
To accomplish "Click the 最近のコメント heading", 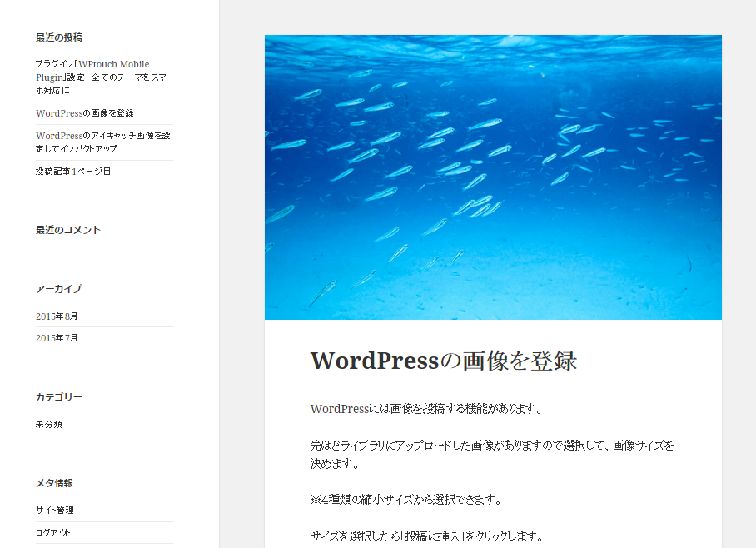I will point(68,230).
